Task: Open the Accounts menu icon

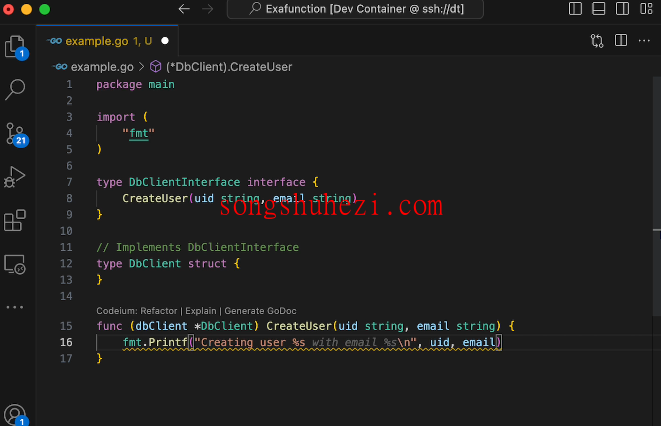Action: pos(15,415)
